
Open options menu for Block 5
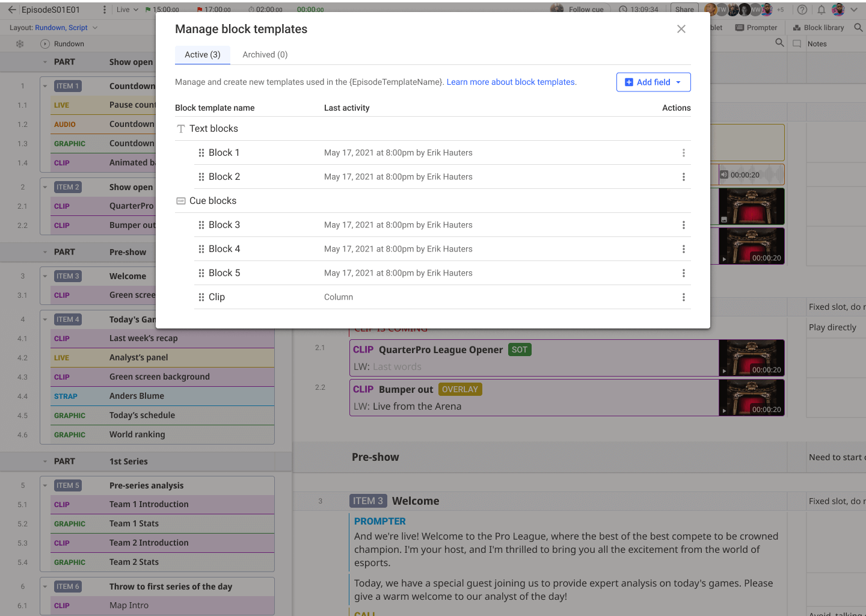click(x=683, y=273)
